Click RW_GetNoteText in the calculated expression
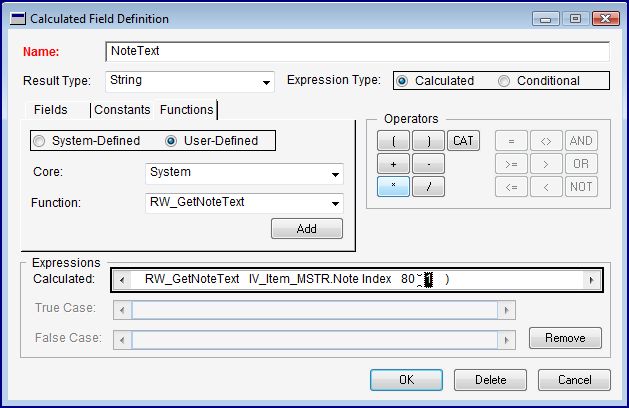Image resolution: width=629 pixels, height=408 pixels. pos(192,279)
